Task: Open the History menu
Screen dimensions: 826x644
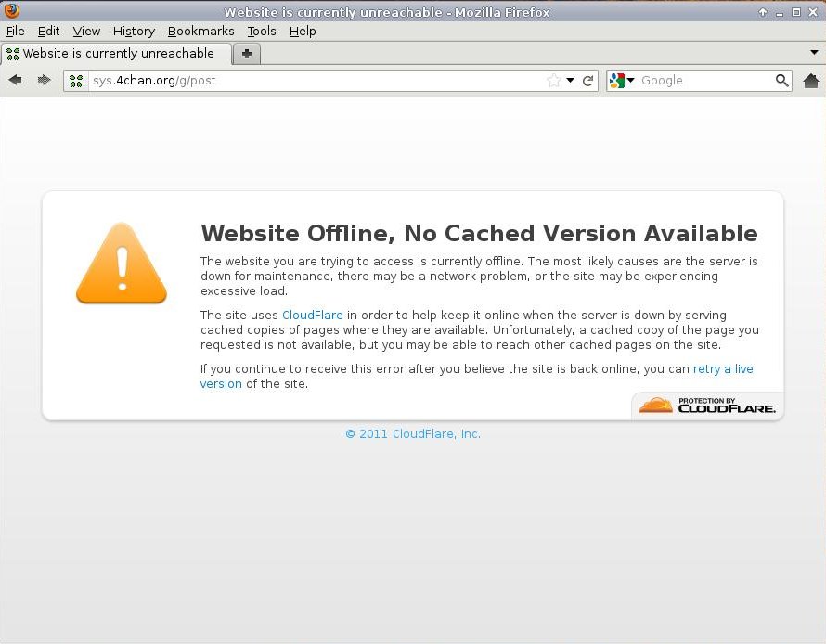Action: click(134, 31)
